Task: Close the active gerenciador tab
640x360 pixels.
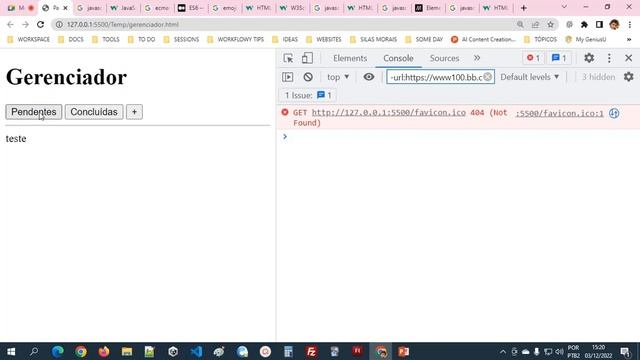Action: pyautogui.click(x=65, y=8)
